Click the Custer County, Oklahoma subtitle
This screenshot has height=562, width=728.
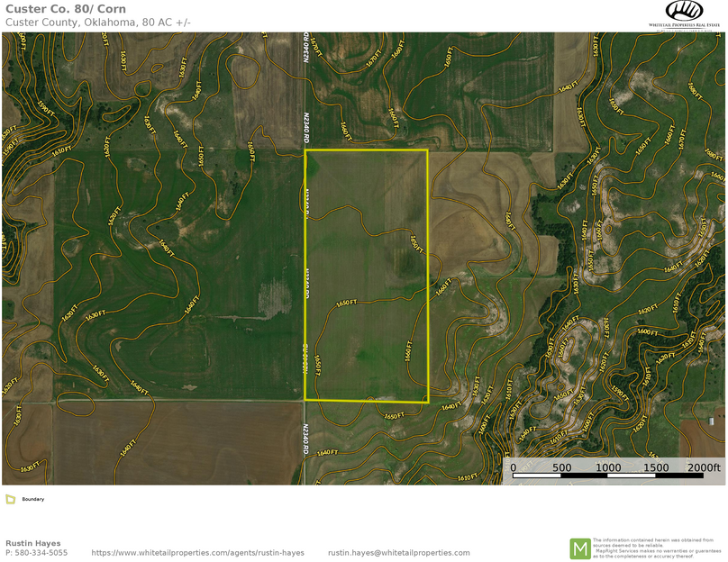point(98,22)
